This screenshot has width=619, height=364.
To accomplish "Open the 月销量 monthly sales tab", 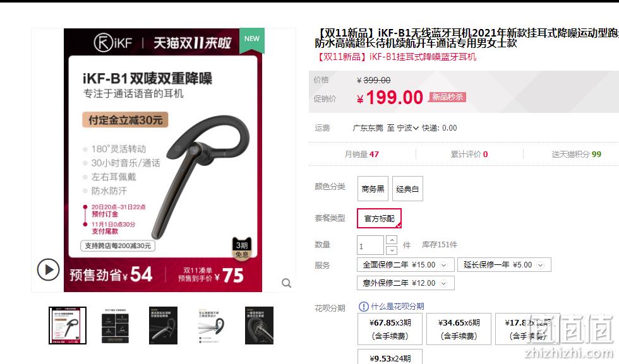I will [361, 154].
